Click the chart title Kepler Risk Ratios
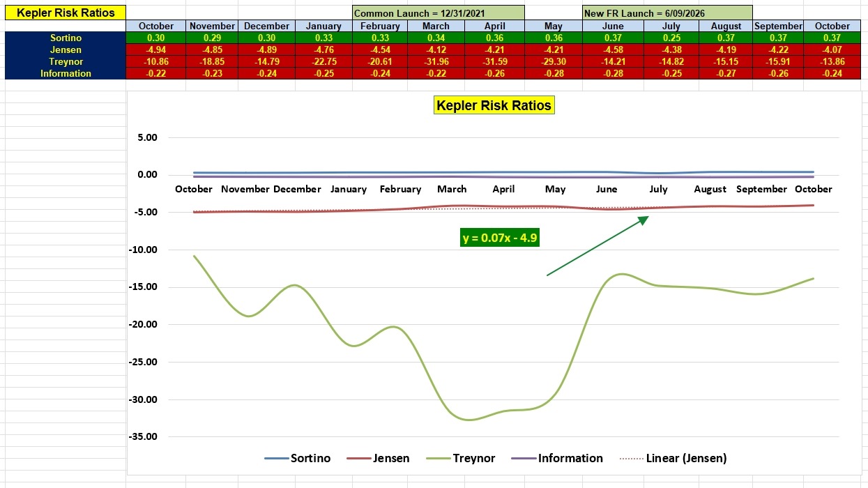The height and width of the screenshot is (488, 868). (x=494, y=106)
